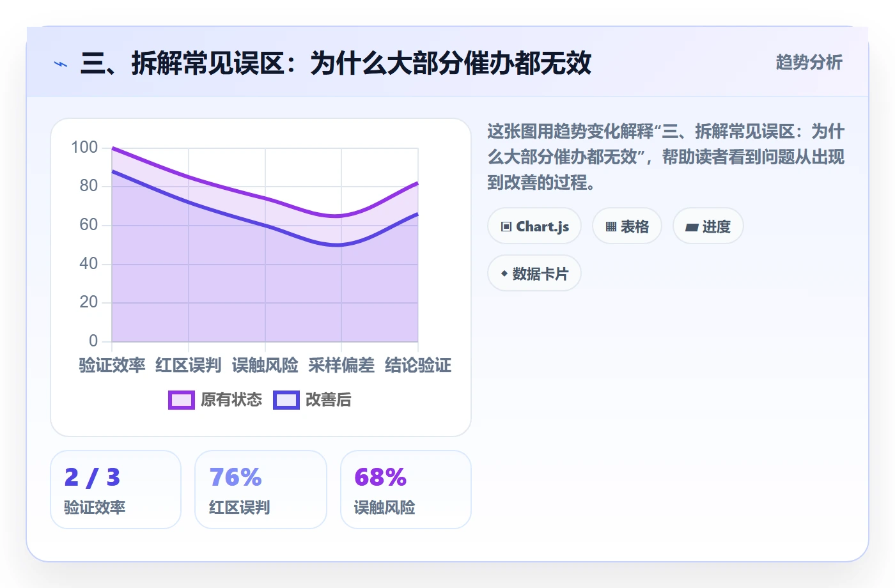
Task: Click the 100 y-axis value
Action: click(84, 148)
